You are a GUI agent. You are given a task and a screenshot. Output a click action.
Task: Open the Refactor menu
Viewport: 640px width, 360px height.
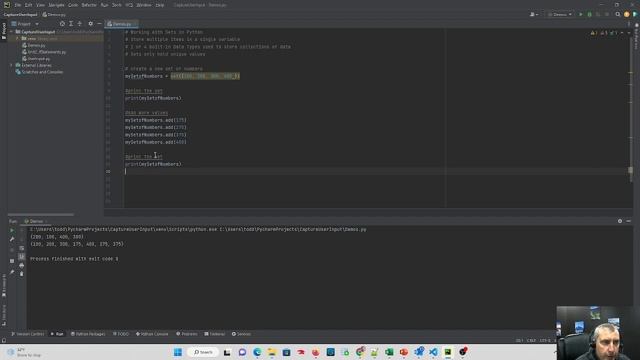(89, 5)
